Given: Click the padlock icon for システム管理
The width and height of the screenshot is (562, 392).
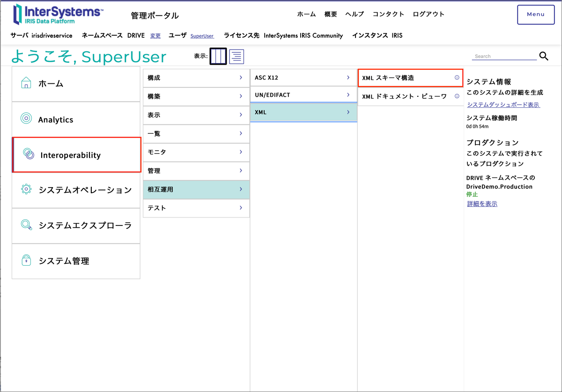Looking at the screenshot, I should [x=26, y=261].
